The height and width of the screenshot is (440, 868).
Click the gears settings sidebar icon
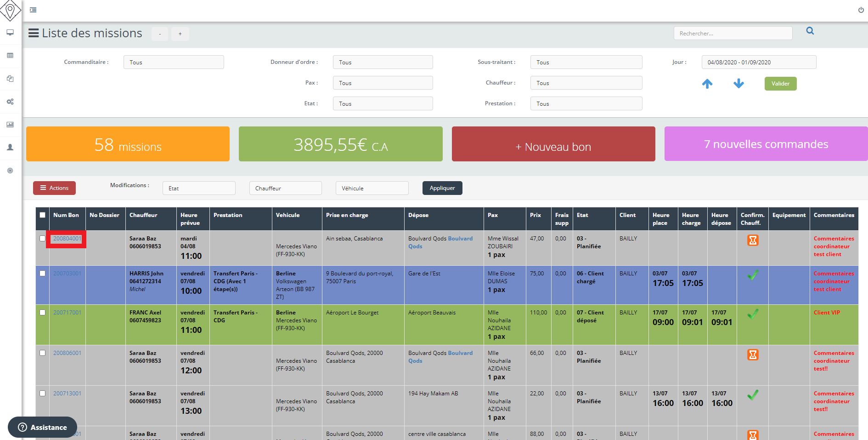click(10, 102)
